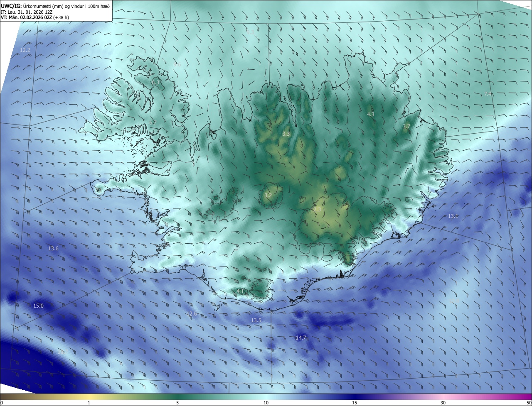Viewport: 532px width, 406px height.
Task: Click the 4.3 value label on the map
Action: (x=371, y=114)
